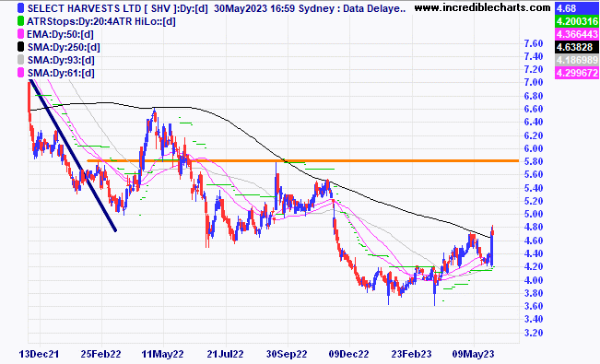Click the green ATRStops legend swatch
The image size is (600, 364).
click(x=20, y=21)
